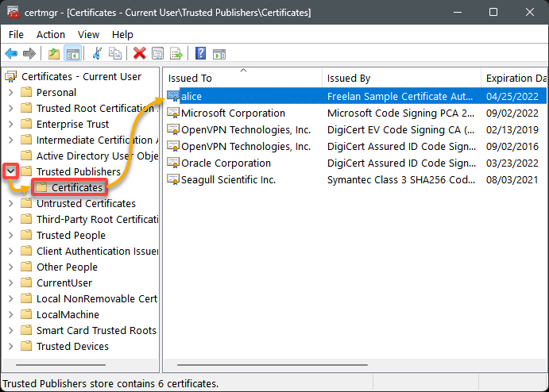This screenshot has width=549, height=392.
Task: Click the Copy toolbar icon
Action: (115, 53)
